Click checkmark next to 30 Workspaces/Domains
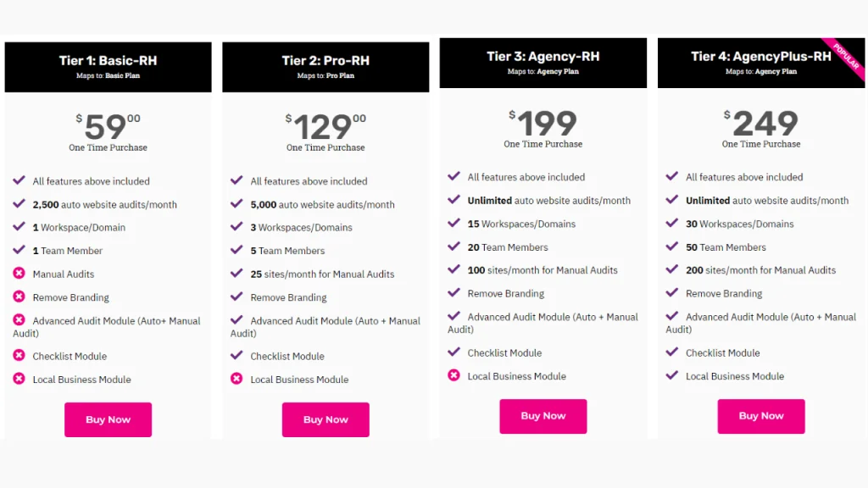The image size is (868, 488). coord(671,224)
